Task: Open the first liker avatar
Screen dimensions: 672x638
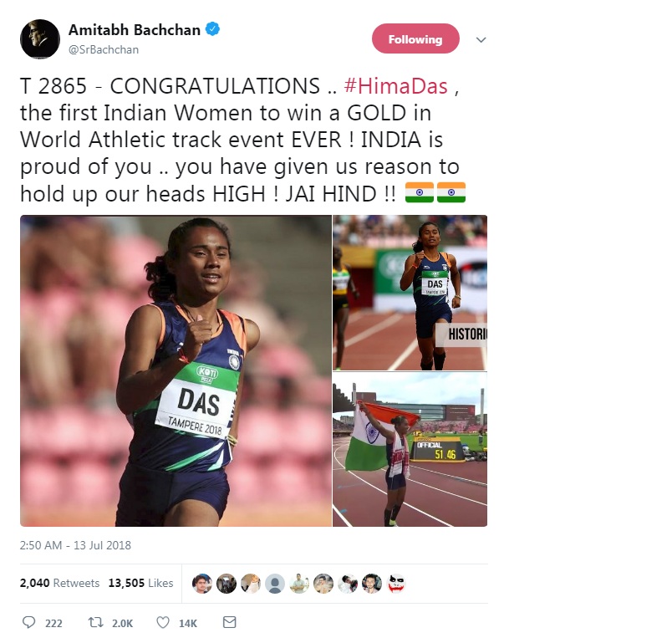Action: coord(202,584)
